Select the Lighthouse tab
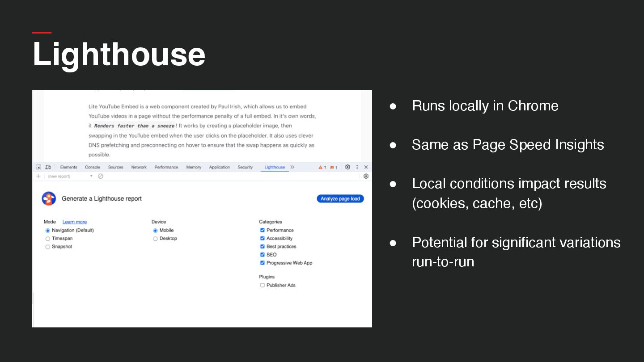644x362 pixels. [x=275, y=167]
